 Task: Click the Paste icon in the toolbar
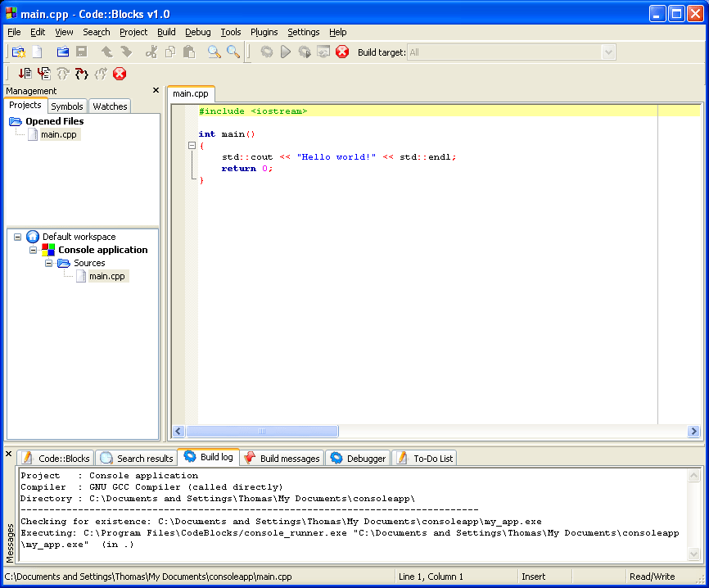coord(189,51)
